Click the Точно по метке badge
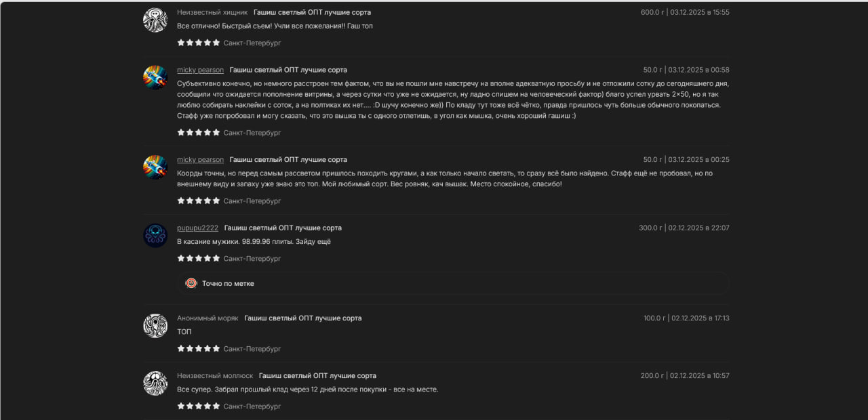This screenshot has width=868, height=420. pos(228,283)
